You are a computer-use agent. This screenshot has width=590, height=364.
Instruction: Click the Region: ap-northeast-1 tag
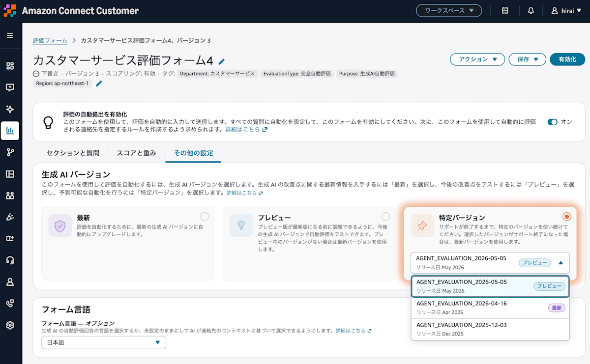click(x=62, y=84)
